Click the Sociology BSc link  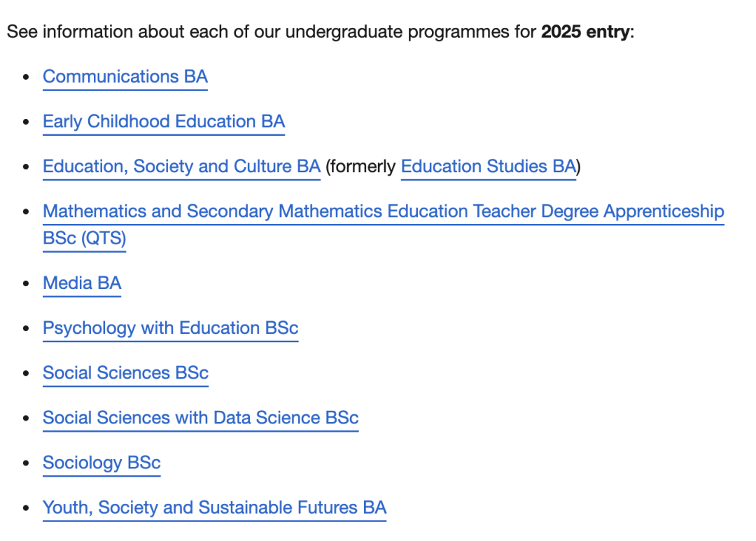(x=101, y=463)
